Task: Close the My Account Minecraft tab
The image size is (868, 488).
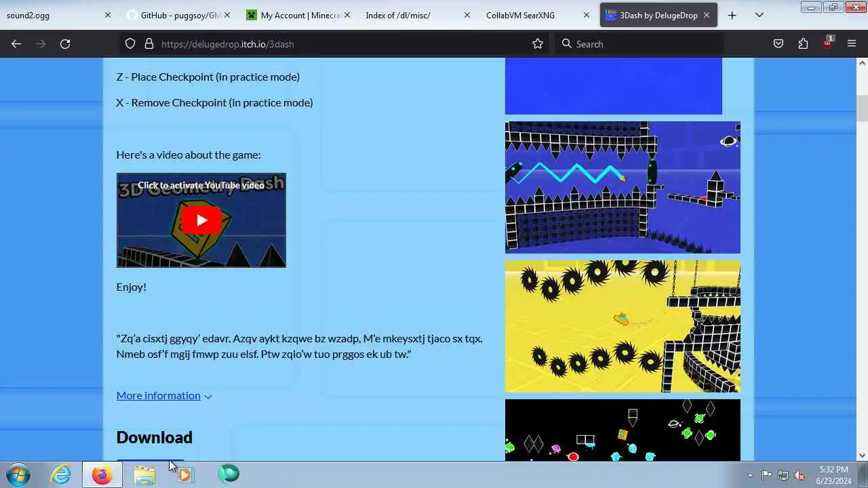Action: [347, 15]
